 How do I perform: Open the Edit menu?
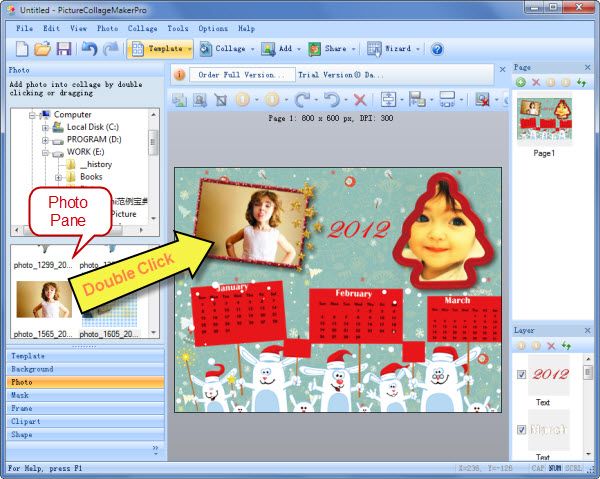51,28
